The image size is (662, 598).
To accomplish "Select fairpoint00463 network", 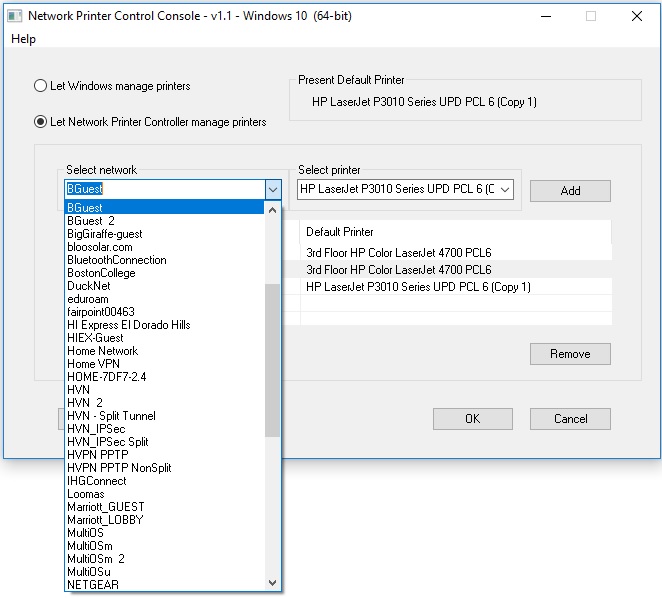I will (x=165, y=312).
